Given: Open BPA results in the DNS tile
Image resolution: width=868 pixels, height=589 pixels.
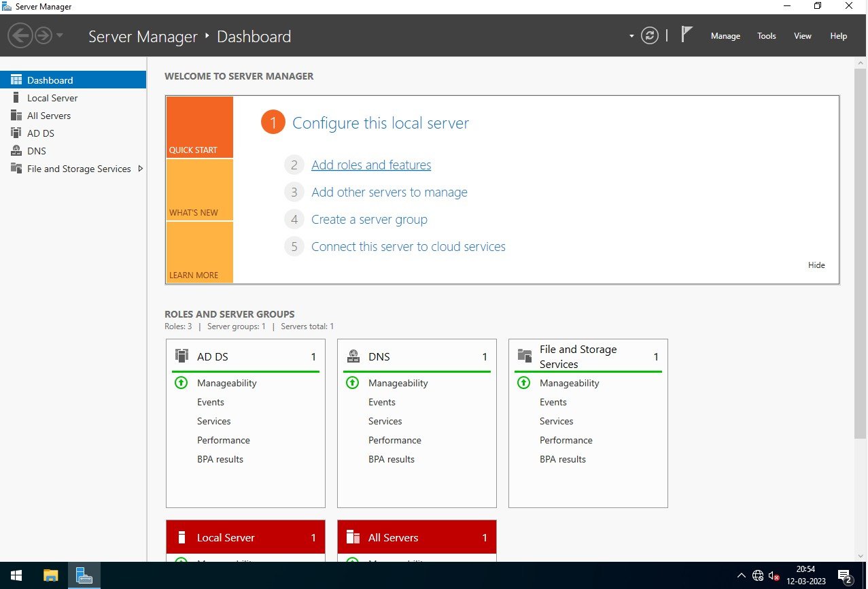Looking at the screenshot, I should pyautogui.click(x=392, y=459).
